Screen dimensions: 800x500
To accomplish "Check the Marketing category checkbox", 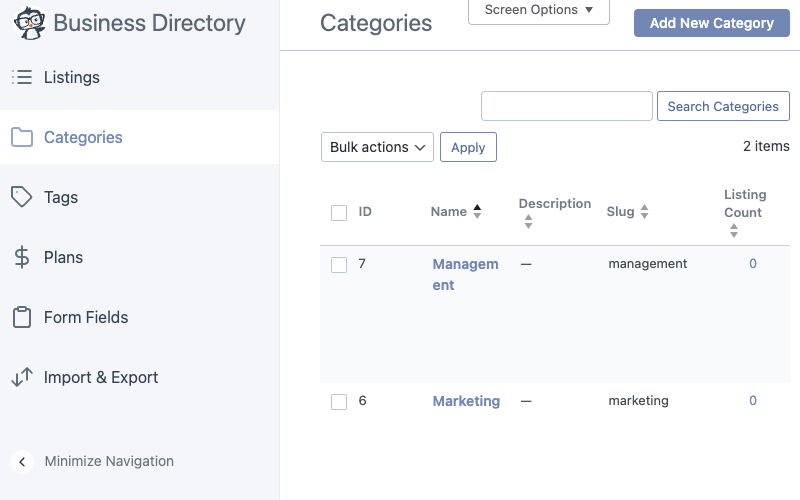I will [339, 402].
